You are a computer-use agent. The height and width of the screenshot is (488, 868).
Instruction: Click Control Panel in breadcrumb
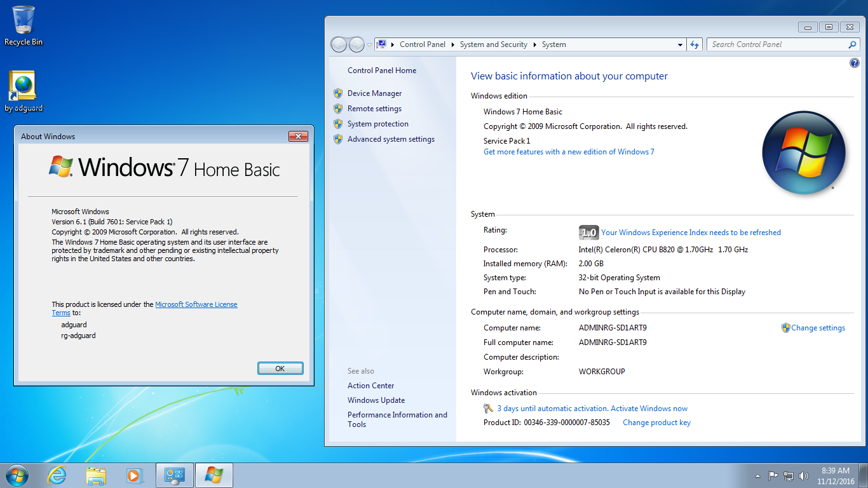click(x=423, y=44)
